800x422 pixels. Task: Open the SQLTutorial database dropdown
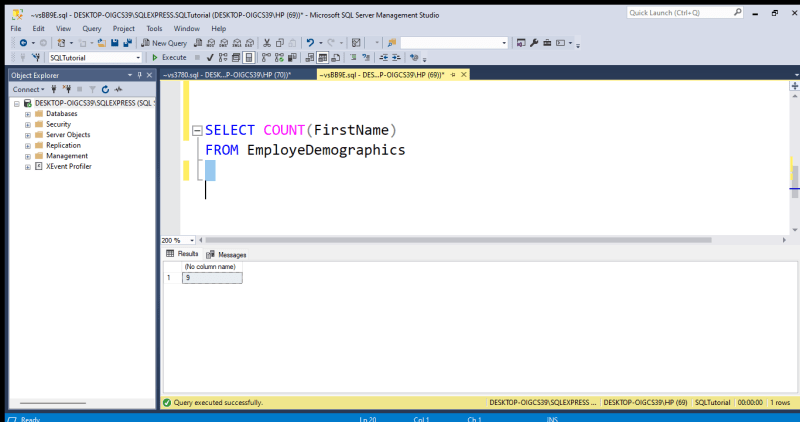point(138,58)
